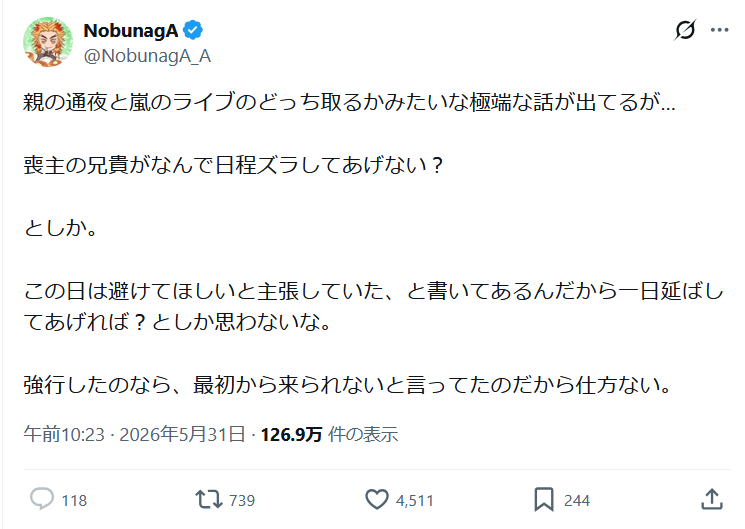Open replies via the 118 count

click(74, 500)
